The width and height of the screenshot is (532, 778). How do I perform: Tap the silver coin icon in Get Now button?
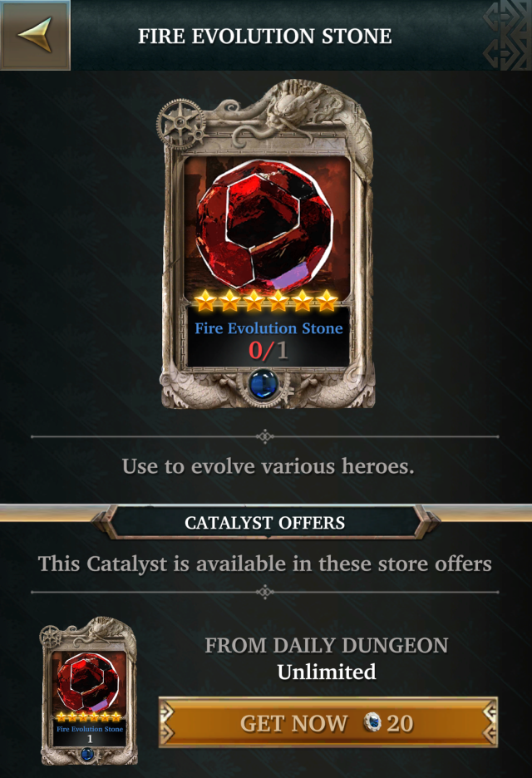[x=372, y=722]
